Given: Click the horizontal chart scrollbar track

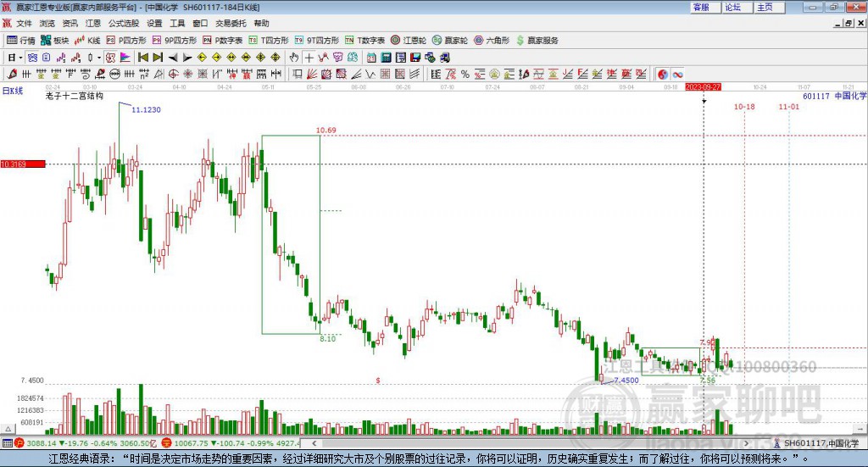Looking at the screenshot, I should (x=530, y=443).
